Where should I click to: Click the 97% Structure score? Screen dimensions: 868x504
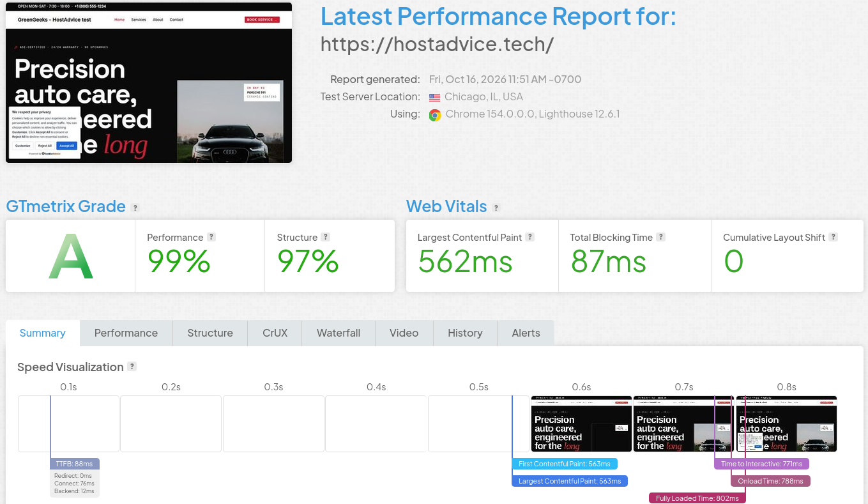(x=308, y=261)
